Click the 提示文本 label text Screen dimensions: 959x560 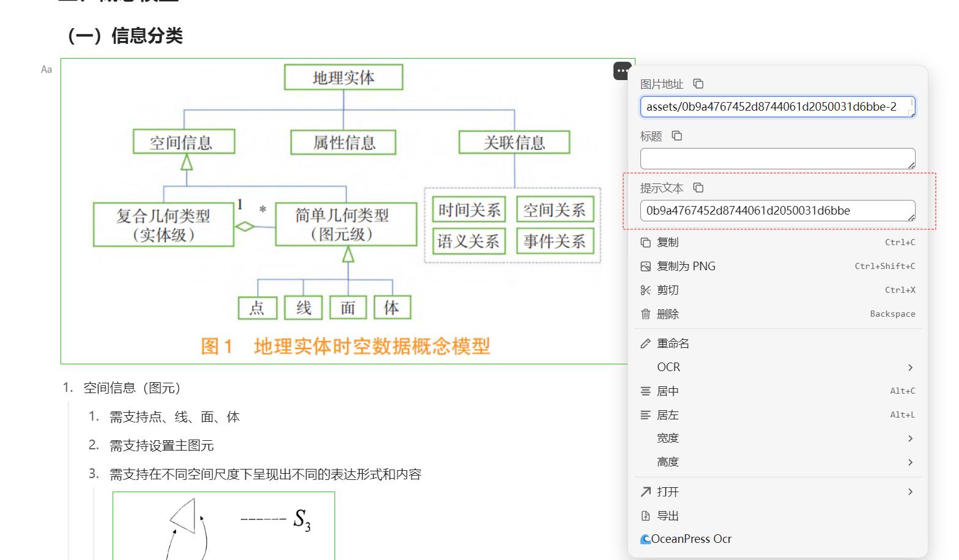662,188
